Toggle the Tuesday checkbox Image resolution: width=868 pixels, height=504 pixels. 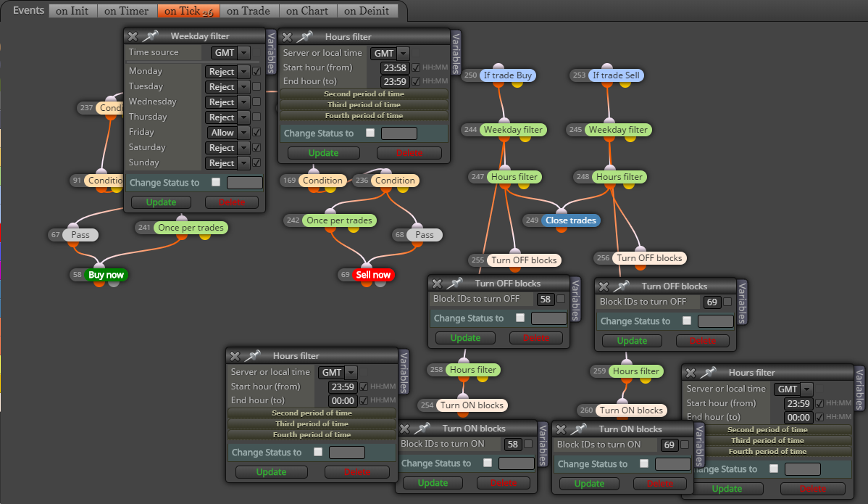click(x=256, y=86)
